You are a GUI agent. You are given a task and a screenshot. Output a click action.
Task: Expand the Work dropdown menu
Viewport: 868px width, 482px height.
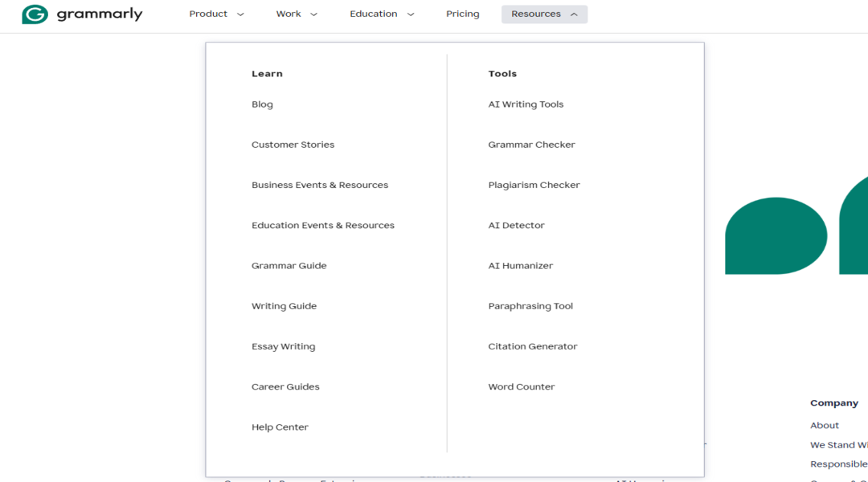pos(297,14)
